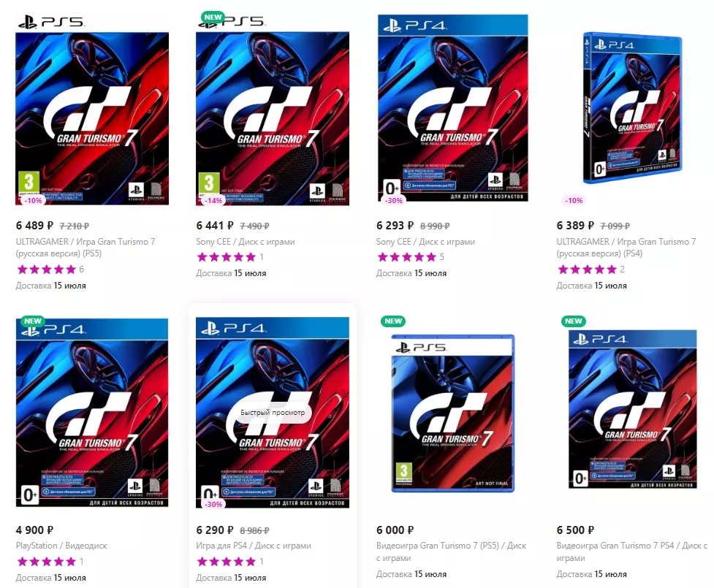The width and height of the screenshot is (714, 588).
Task: Open the Sony CEE PS5 product image, 6 441 ₽
Action: pyautogui.click(x=273, y=110)
